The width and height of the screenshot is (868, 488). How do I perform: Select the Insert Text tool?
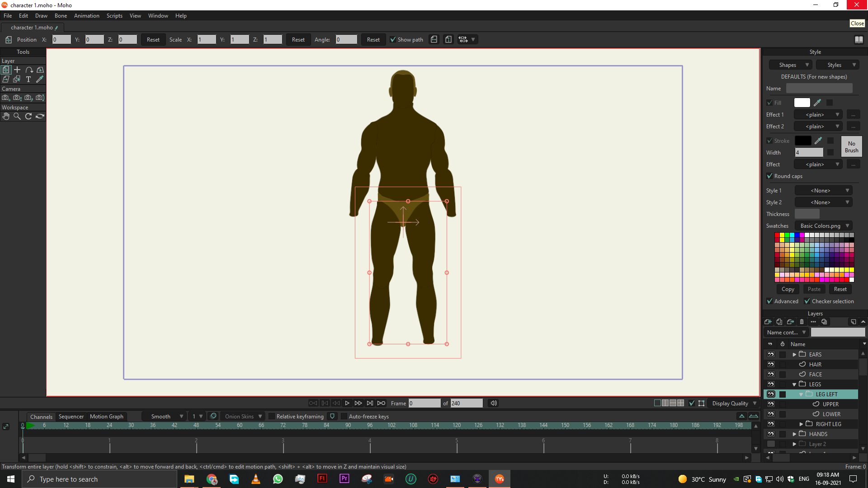[28, 79]
